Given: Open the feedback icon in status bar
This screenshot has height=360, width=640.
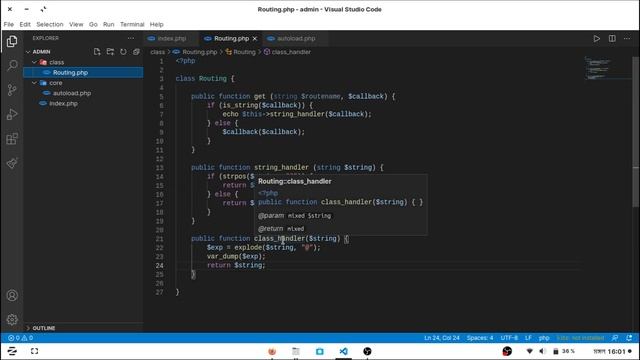Looking at the screenshot, I should tap(615, 338).
